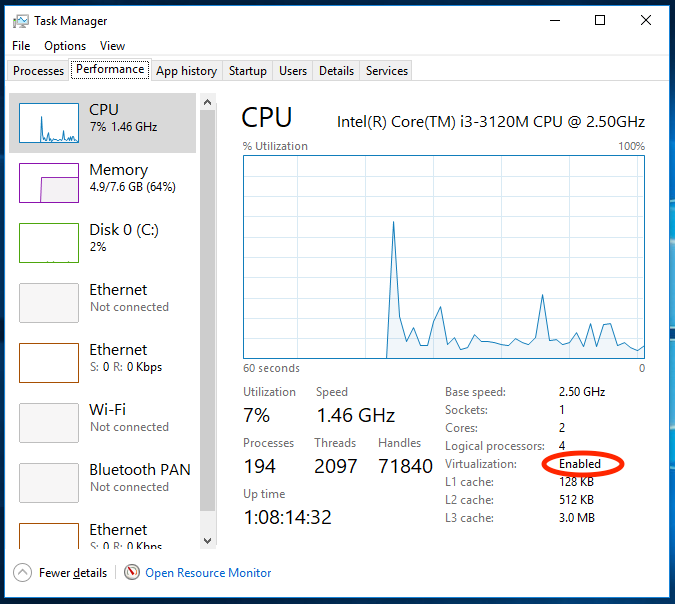Viewport: 675px width, 604px height.
Task: Click the 60 seconds axis label
Action: 271,368
